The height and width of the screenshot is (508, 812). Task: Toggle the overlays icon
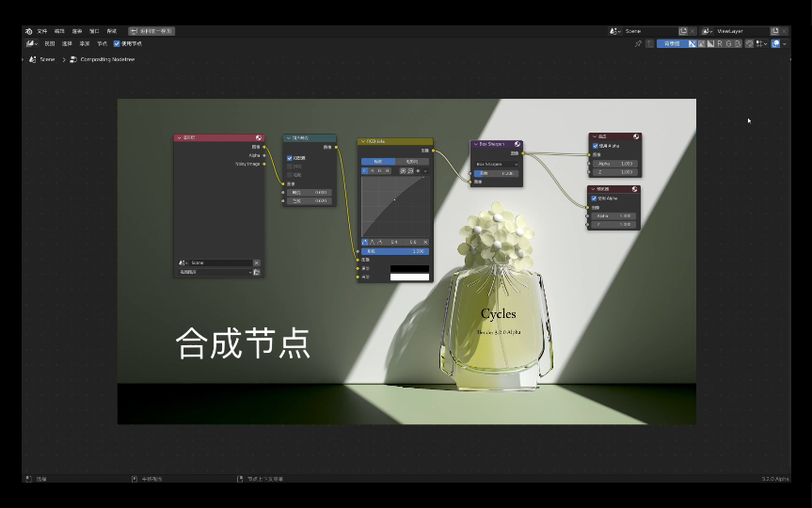(x=775, y=44)
